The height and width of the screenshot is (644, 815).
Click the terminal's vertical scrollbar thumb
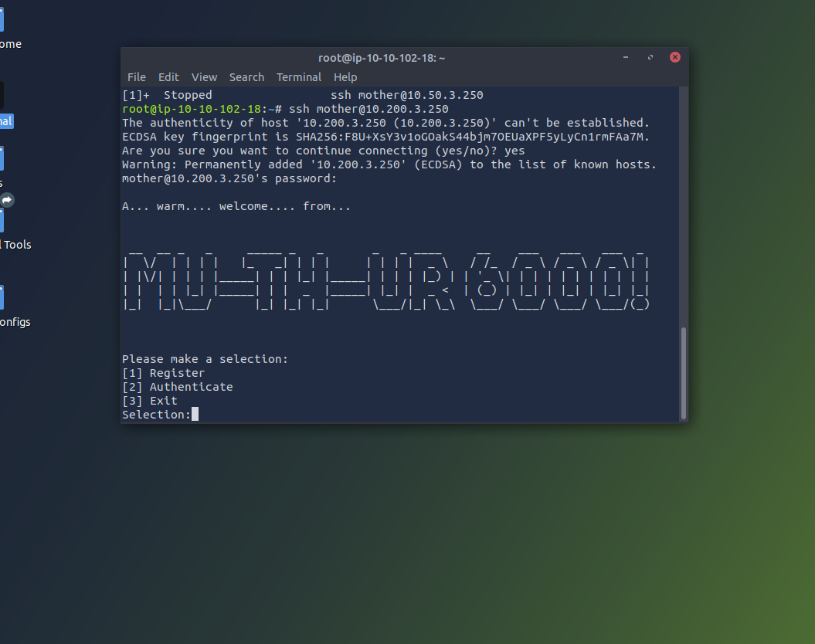[x=684, y=372]
